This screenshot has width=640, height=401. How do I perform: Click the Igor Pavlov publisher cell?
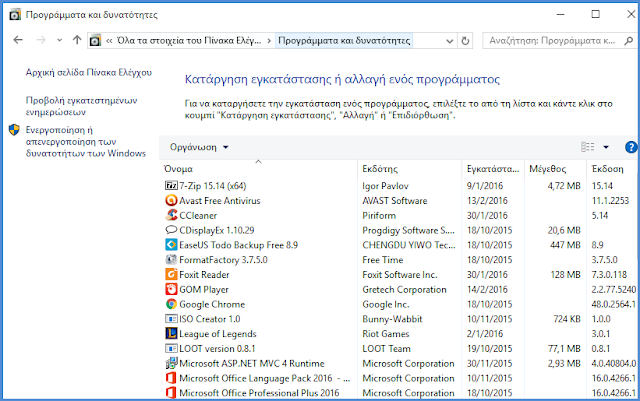pos(385,186)
